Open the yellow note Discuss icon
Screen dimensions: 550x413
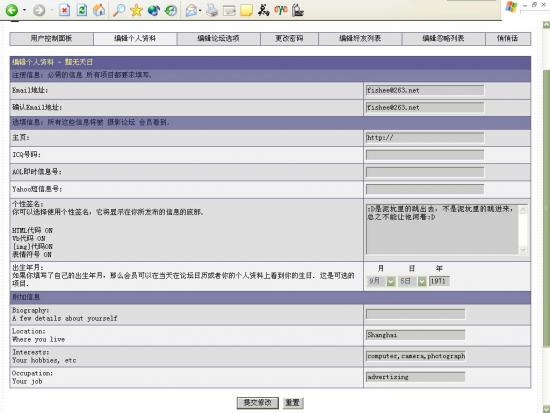pos(246,10)
